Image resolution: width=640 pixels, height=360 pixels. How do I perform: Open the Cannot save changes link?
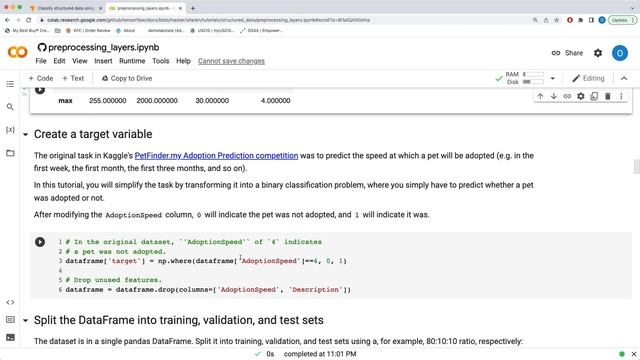click(231, 61)
